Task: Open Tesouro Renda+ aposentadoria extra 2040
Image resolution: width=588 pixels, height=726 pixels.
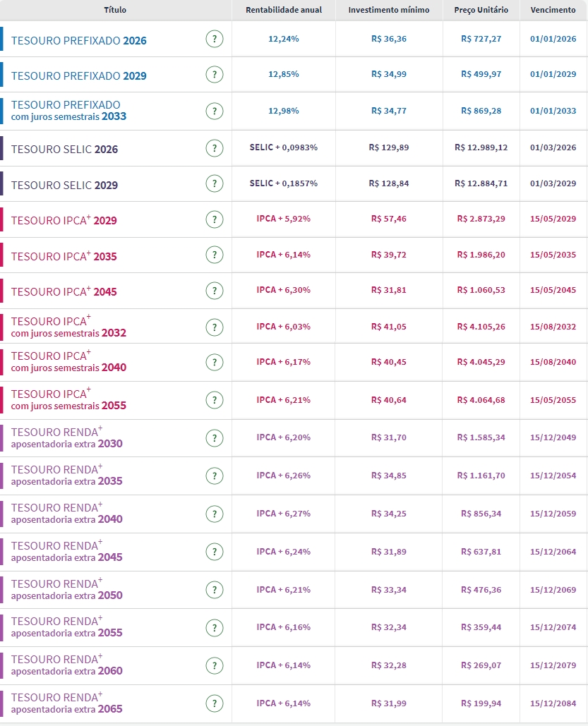Action: (x=66, y=514)
